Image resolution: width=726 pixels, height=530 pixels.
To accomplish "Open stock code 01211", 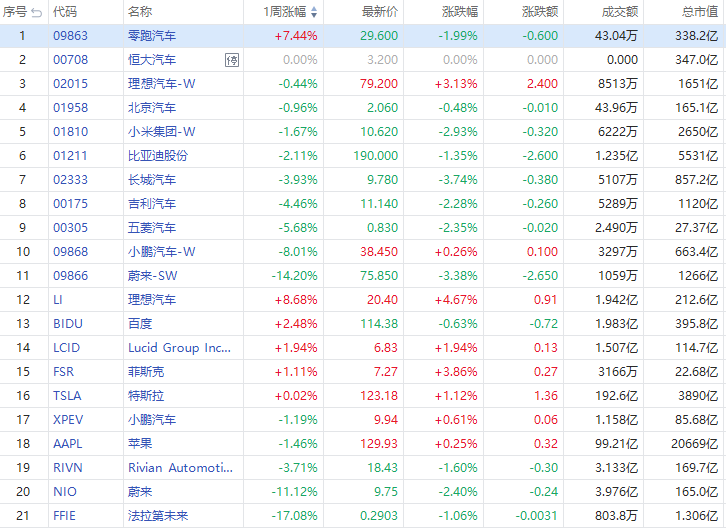I will [x=70, y=156].
